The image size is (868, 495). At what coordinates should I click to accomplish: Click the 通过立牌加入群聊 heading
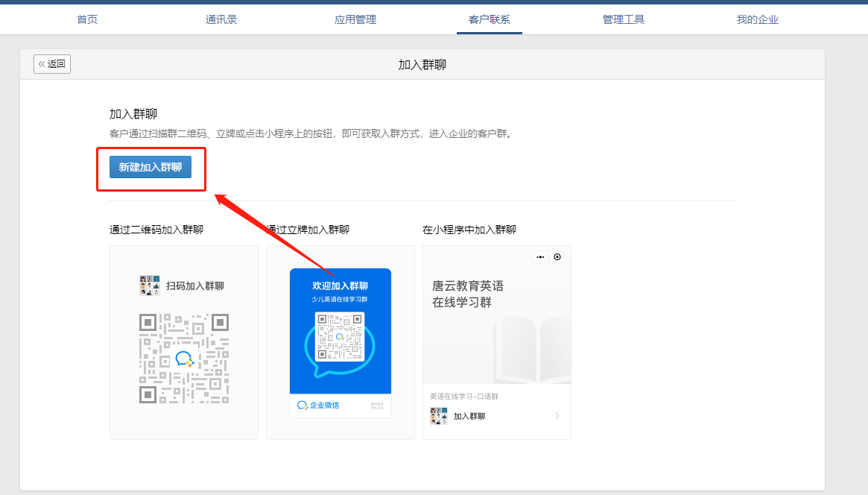pyautogui.click(x=308, y=230)
